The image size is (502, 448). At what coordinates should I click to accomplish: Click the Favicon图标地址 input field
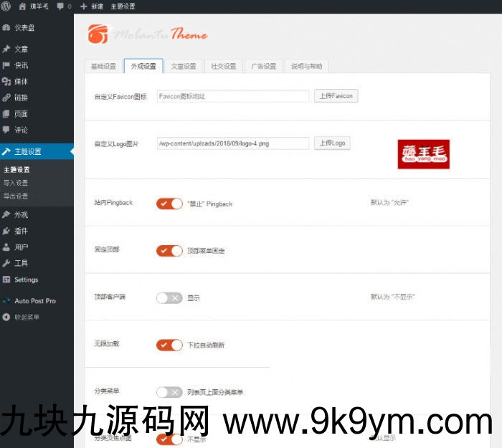tap(232, 95)
